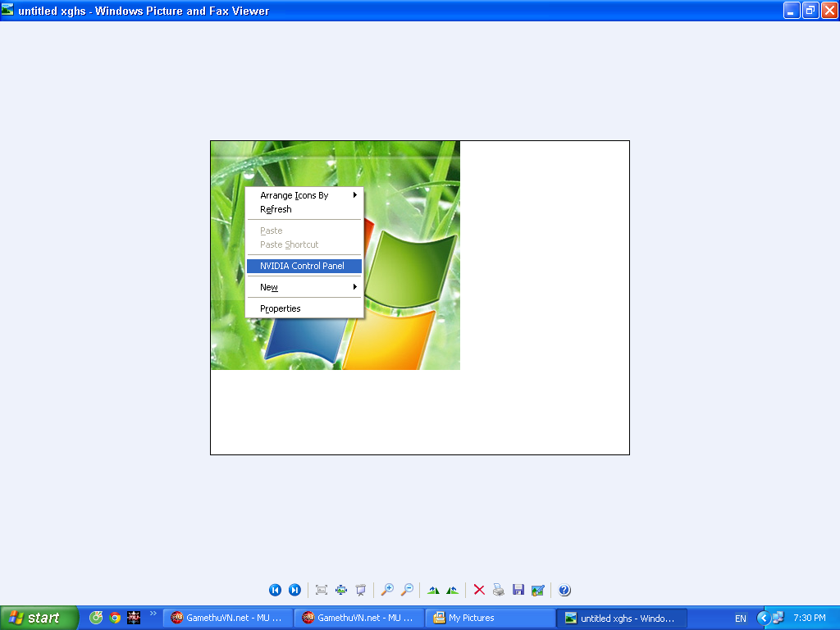The height and width of the screenshot is (630, 840).
Task: Switch to My Pictures taskbar window
Action: [x=490, y=618]
